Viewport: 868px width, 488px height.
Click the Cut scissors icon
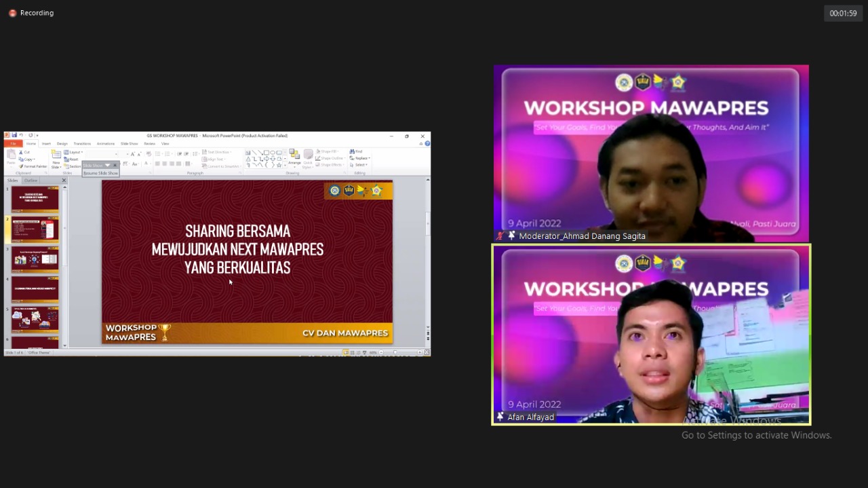pos(21,153)
